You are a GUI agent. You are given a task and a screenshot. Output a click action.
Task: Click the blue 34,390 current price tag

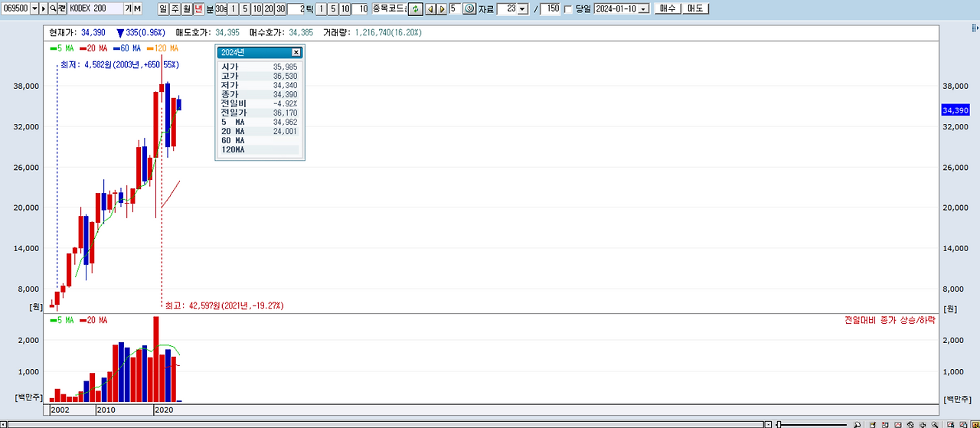click(x=955, y=110)
